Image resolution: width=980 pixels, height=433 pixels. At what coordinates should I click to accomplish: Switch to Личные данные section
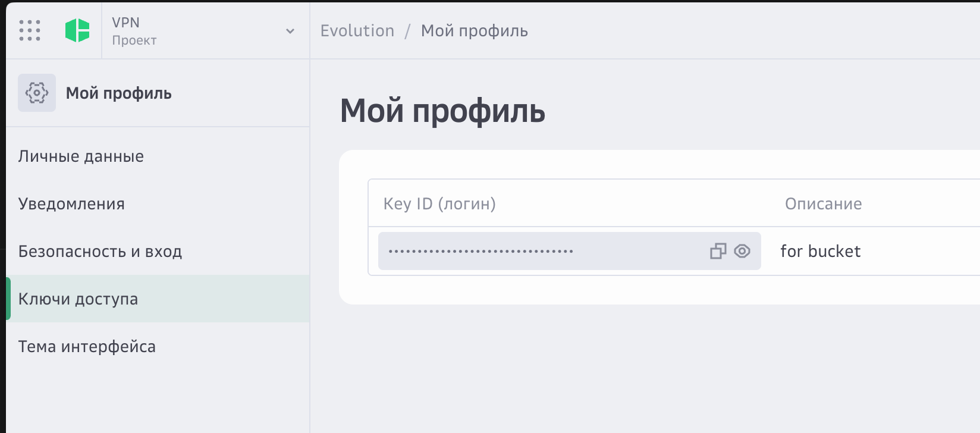[81, 156]
